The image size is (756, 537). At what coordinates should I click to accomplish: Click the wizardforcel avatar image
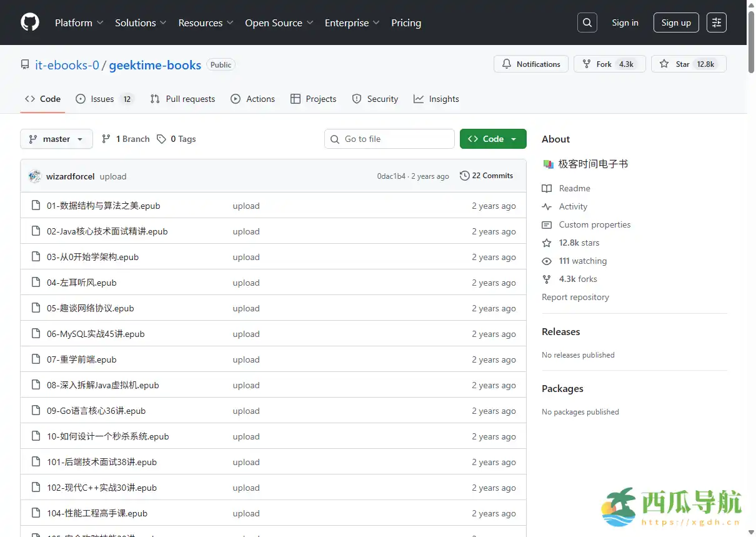point(35,176)
